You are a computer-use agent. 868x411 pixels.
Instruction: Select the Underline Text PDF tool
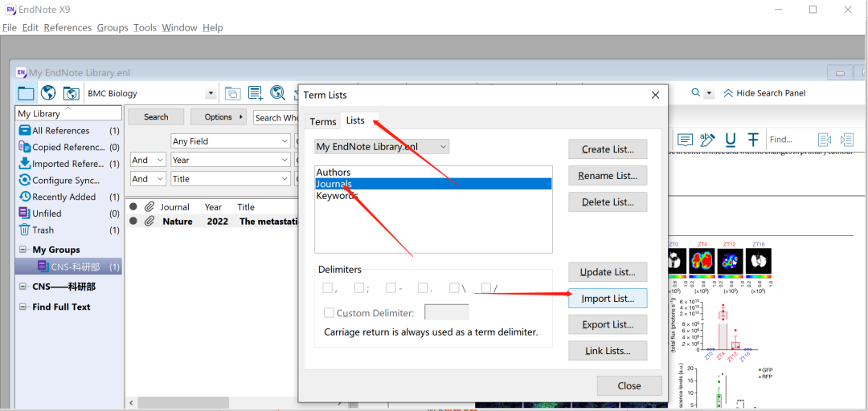coord(730,139)
